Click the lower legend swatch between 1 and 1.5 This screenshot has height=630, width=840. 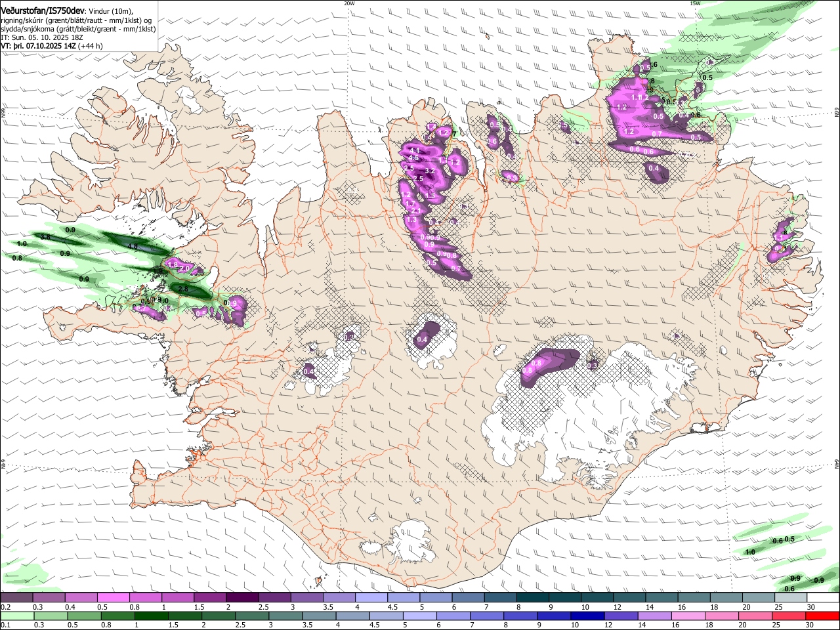click(151, 616)
